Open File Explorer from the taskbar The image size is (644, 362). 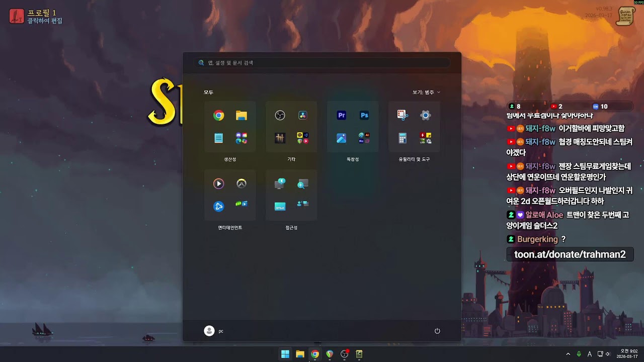point(300,354)
